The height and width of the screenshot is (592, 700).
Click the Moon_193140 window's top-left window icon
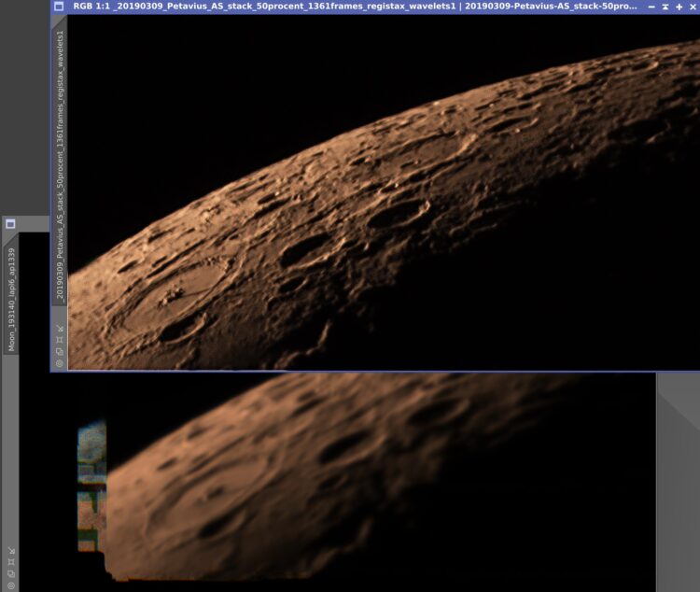click(10, 223)
